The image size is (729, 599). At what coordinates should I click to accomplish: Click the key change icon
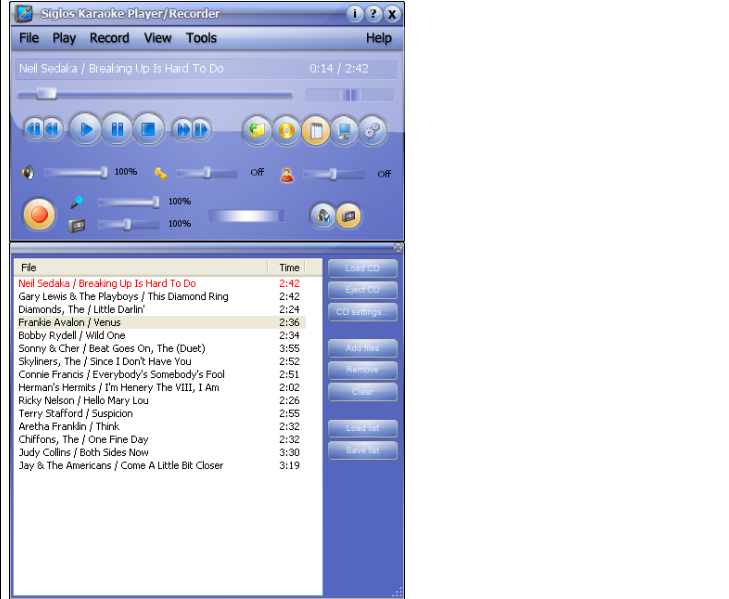pyautogui.click(x=160, y=173)
